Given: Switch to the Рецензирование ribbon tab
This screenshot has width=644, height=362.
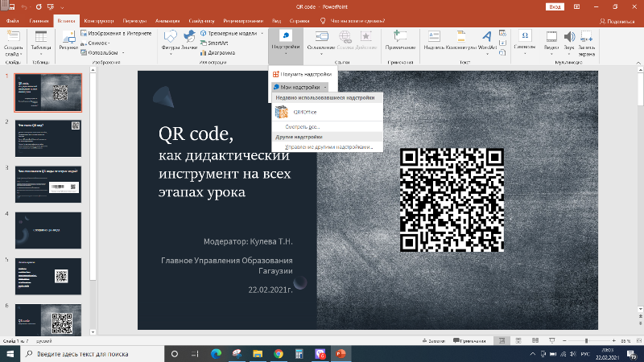Looking at the screenshot, I should pos(243,21).
